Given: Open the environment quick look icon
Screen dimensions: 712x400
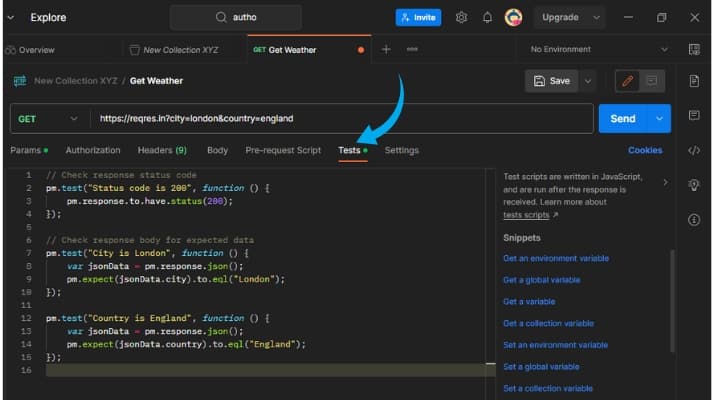Looking at the screenshot, I should pyautogui.click(x=694, y=49).
